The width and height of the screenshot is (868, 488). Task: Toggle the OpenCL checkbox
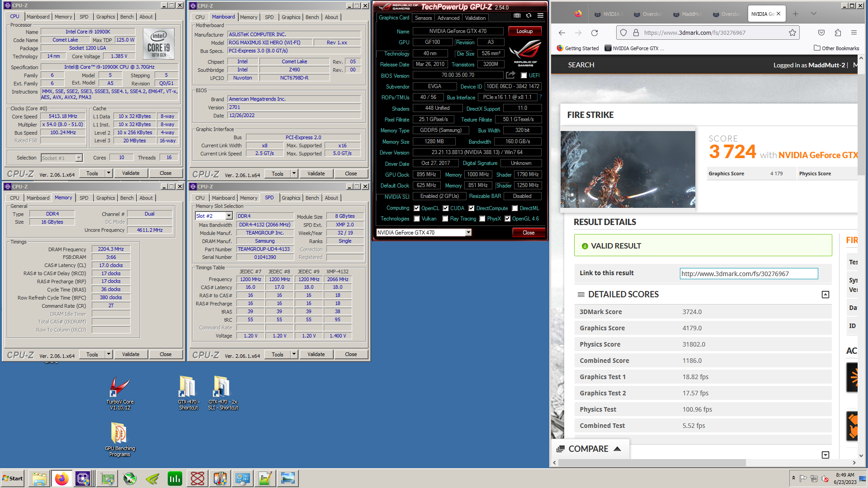(417, 208)
